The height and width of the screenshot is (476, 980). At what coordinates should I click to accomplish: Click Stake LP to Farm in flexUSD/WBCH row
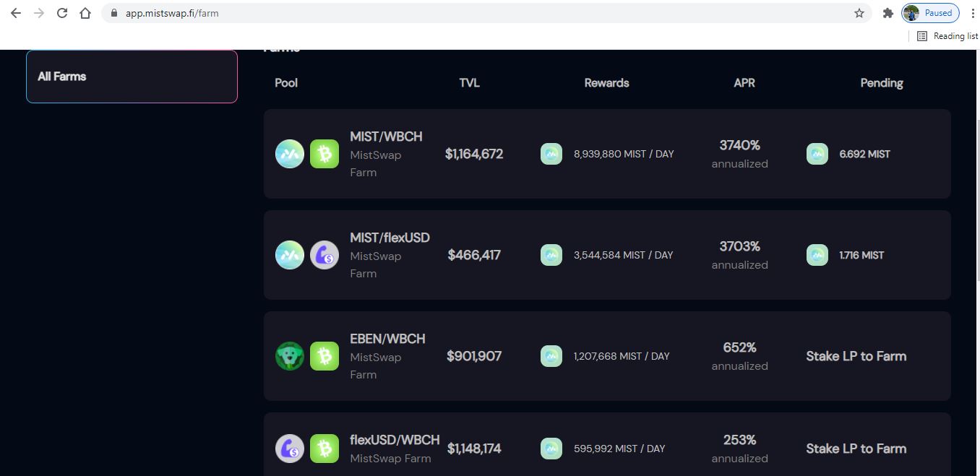[x=856, y=449]
